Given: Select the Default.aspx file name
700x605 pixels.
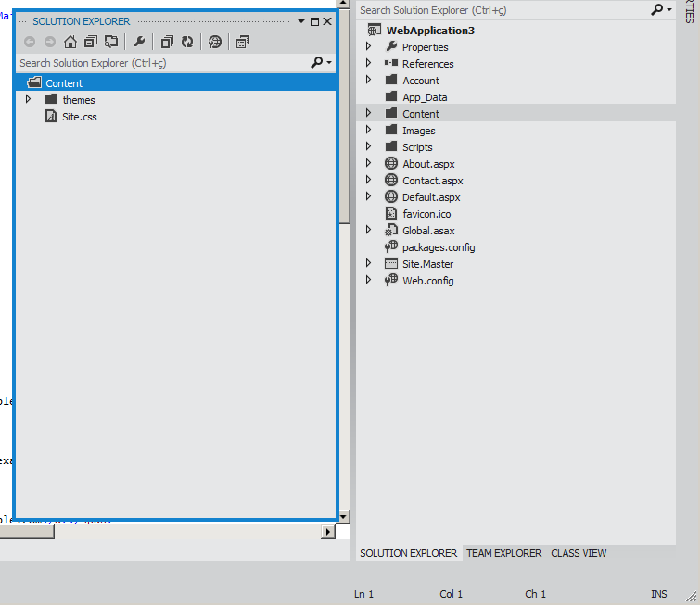Looking at the screenshot, I should (431, 197).
